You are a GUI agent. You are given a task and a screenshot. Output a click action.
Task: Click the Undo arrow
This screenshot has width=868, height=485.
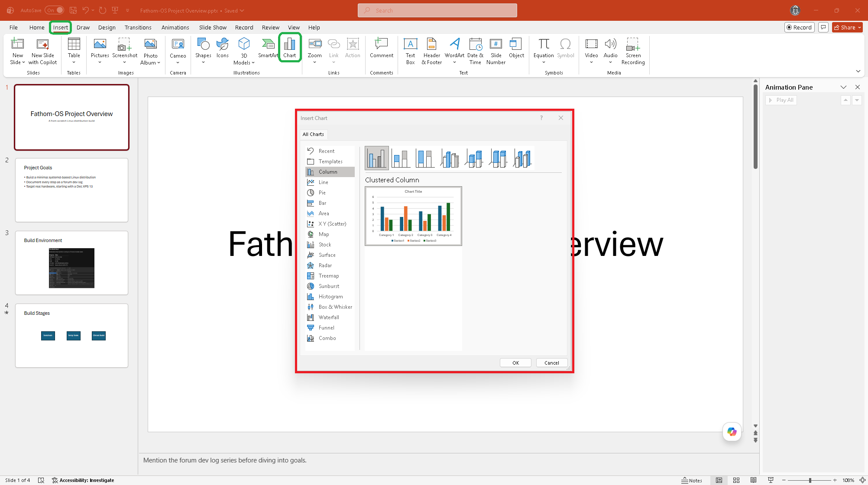[x=86, y=10]
